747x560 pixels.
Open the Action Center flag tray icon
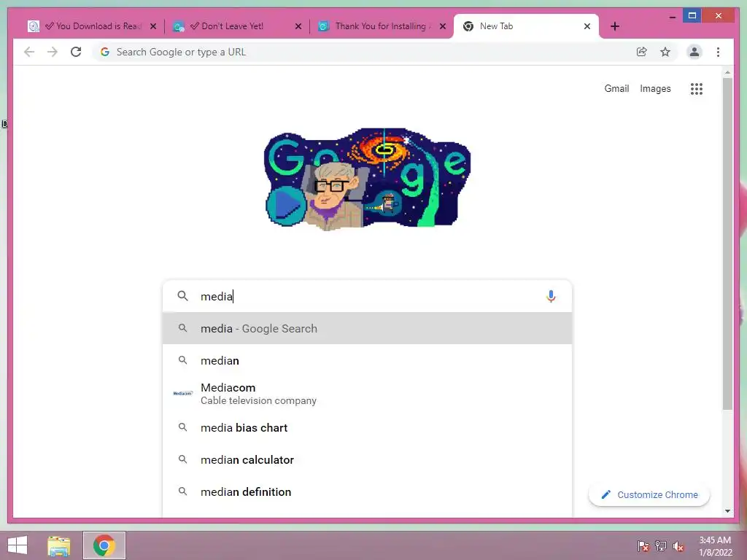pyautogui.click(x=643, y=546)
